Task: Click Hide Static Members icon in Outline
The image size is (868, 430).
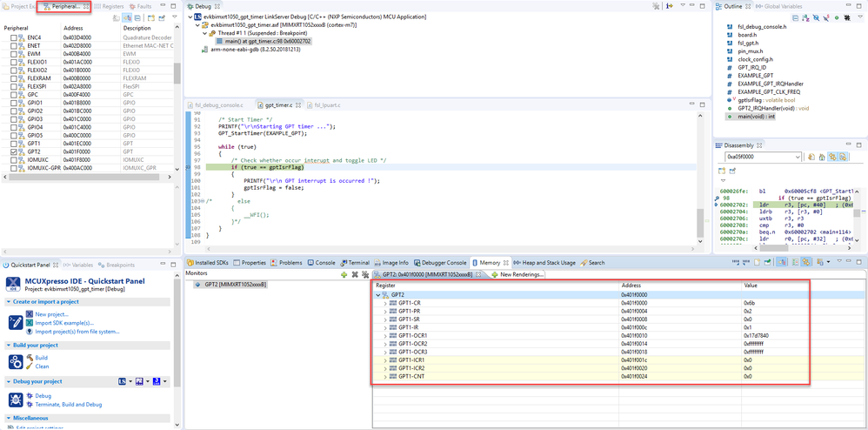Action: [826, 17]
